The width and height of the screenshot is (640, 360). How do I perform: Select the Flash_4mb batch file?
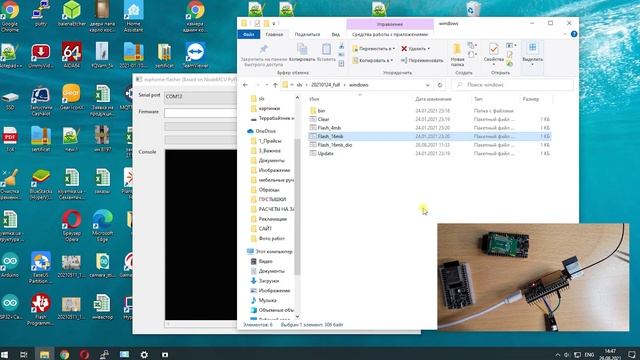pos(329,128)
